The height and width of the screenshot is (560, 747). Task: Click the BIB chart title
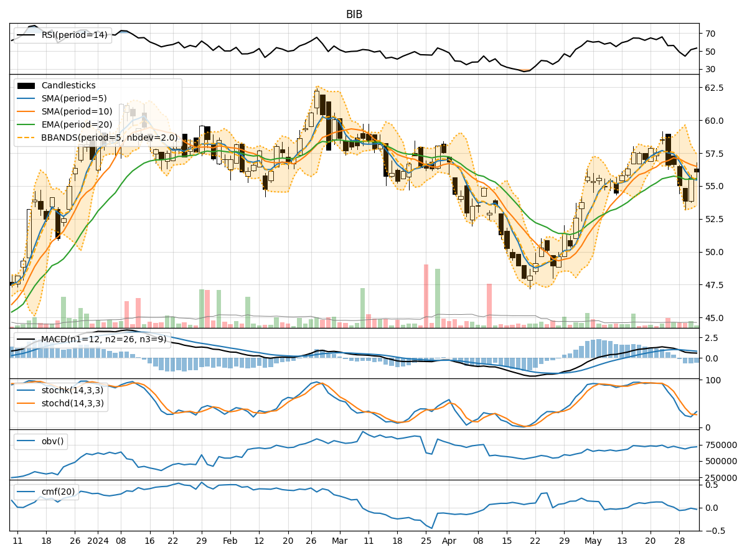point(354,14)
